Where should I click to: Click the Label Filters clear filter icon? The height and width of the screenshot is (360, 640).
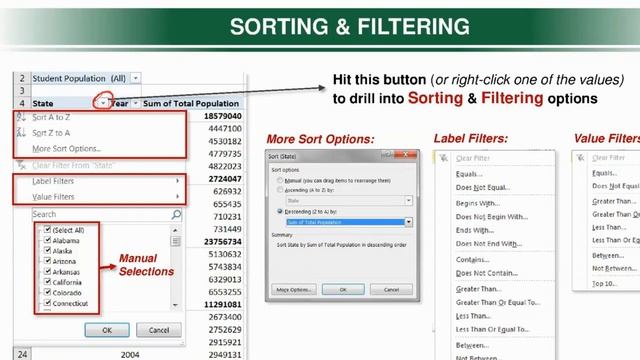(444, 158)
